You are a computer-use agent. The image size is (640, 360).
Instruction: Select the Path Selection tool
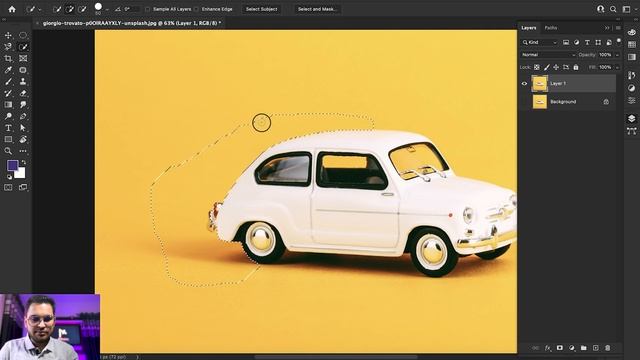click(x=23, y=128)
